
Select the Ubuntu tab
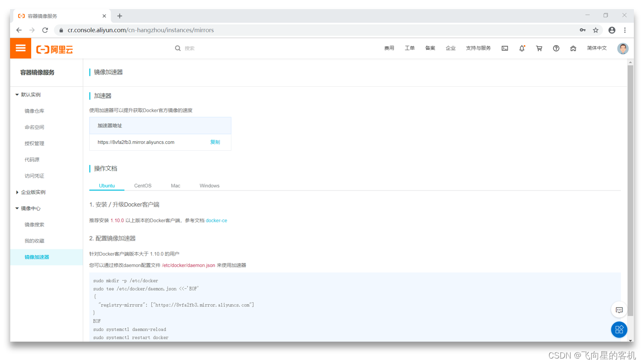[x=107, y=185]
